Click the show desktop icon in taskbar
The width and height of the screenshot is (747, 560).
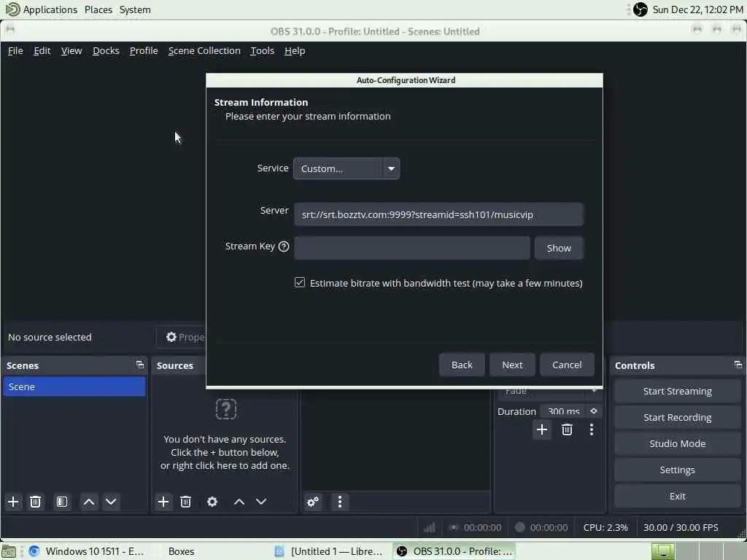point(9,551)
